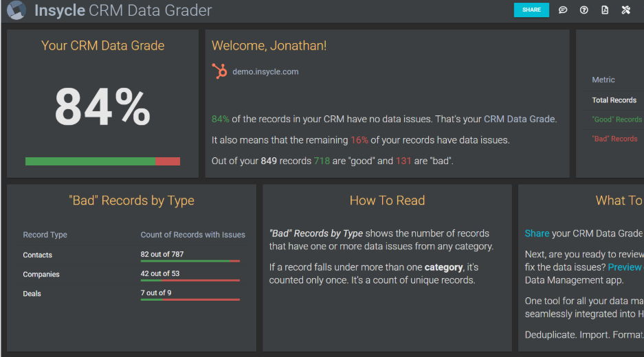Select the "Good" Records metric row
The width and height of the screenshot is (644, 357).
[617, 119]
